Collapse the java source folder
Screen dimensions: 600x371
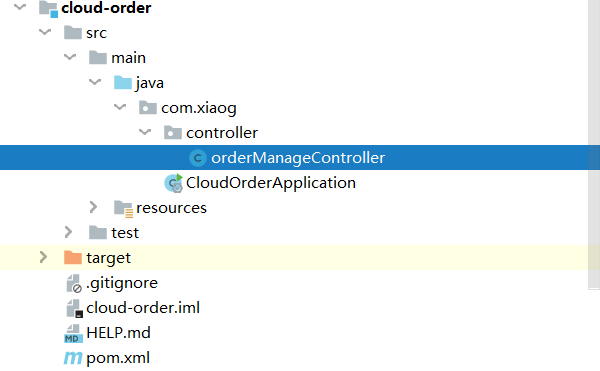point(95,82)
